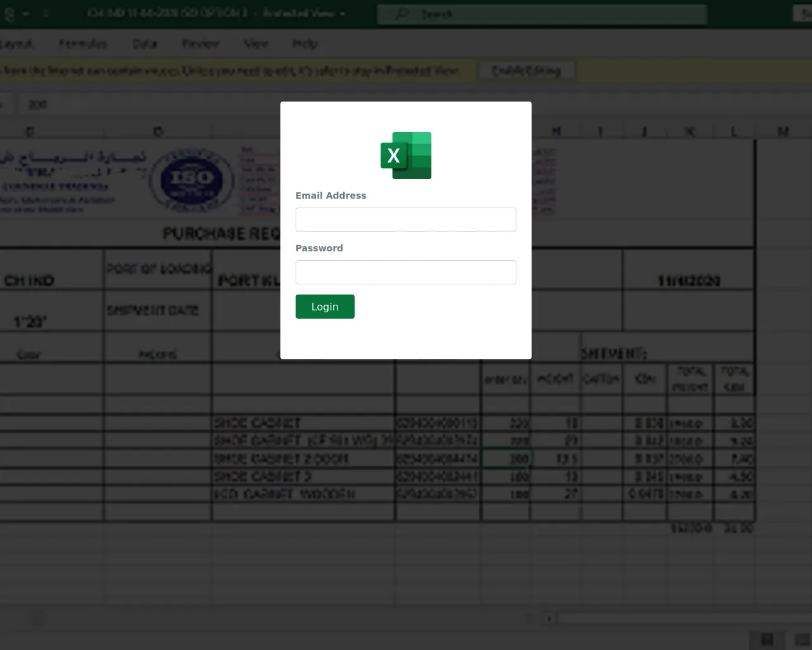Select the Review ribbon tab
The height and width of the screenshot is (650, 812).
point(200,44)
